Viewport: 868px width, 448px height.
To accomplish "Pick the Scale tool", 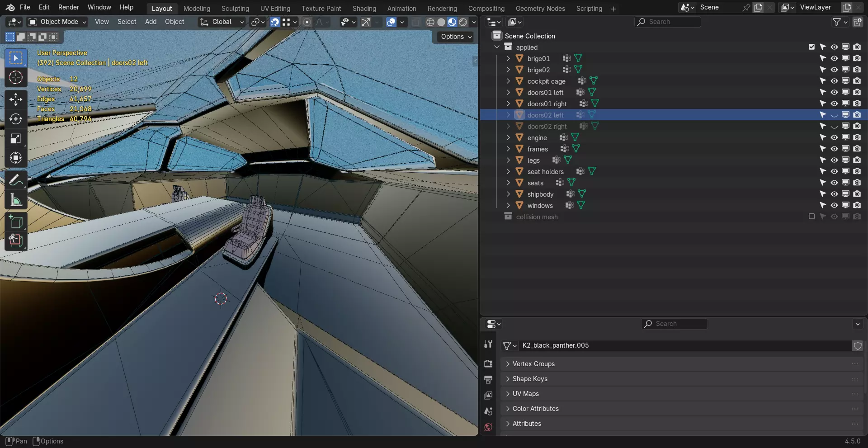I will point(16,138).
